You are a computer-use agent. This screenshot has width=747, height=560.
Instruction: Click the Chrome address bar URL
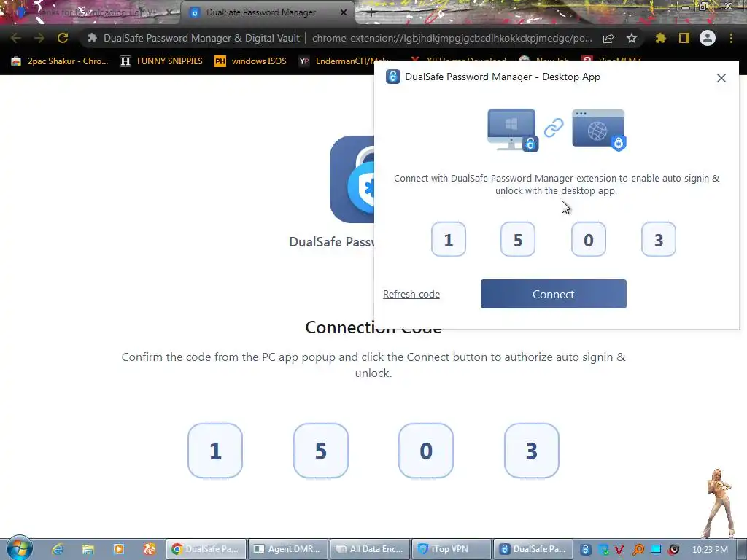pyautogui.click(x=452, y=38)
